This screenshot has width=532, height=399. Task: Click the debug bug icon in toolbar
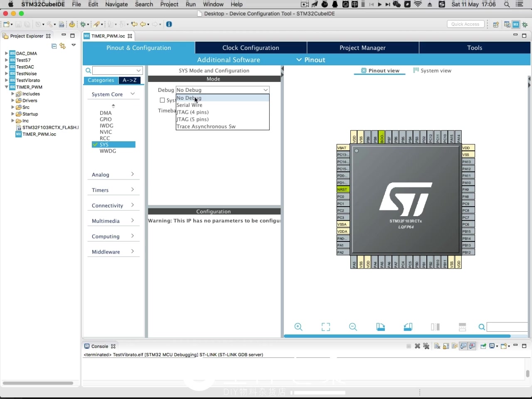pyautogui.click(x=83, y=25)
